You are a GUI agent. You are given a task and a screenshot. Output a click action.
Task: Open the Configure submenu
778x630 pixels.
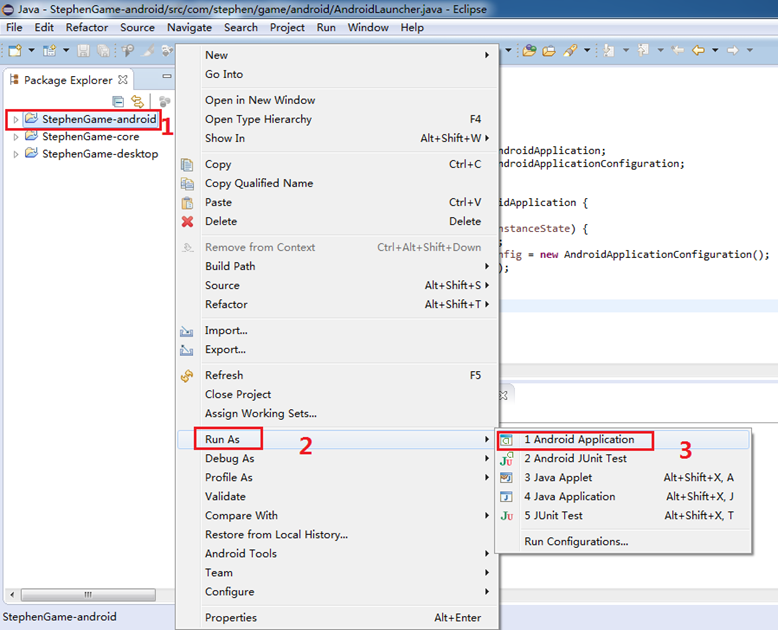click(x=337, y=592)
